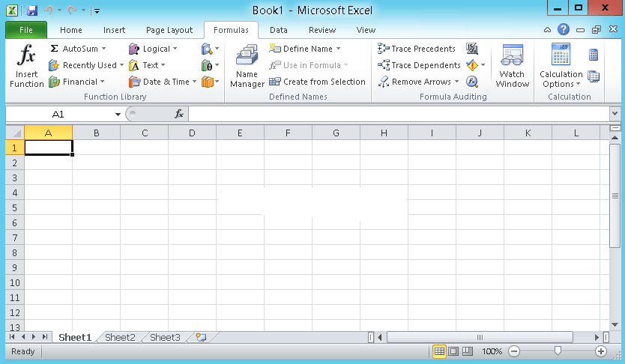Go to first sheet navigation arrow
625x364 pixels.
pyautogui.click(x=11, y=337)
